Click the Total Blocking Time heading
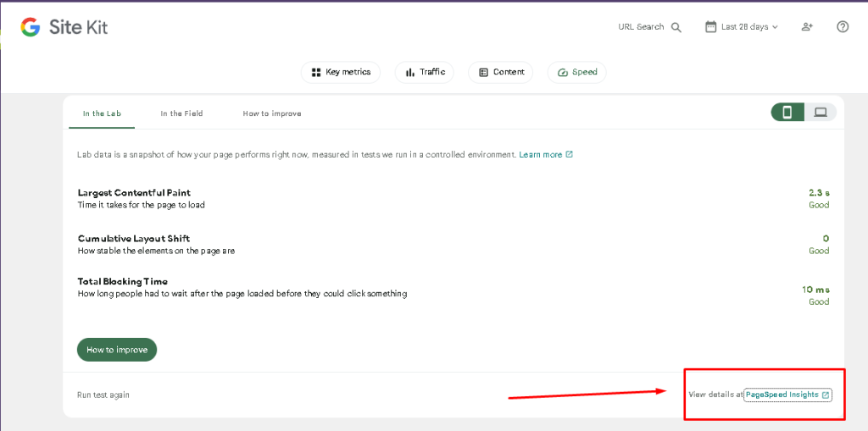This screenshot has width=868, height=431. 122,282
